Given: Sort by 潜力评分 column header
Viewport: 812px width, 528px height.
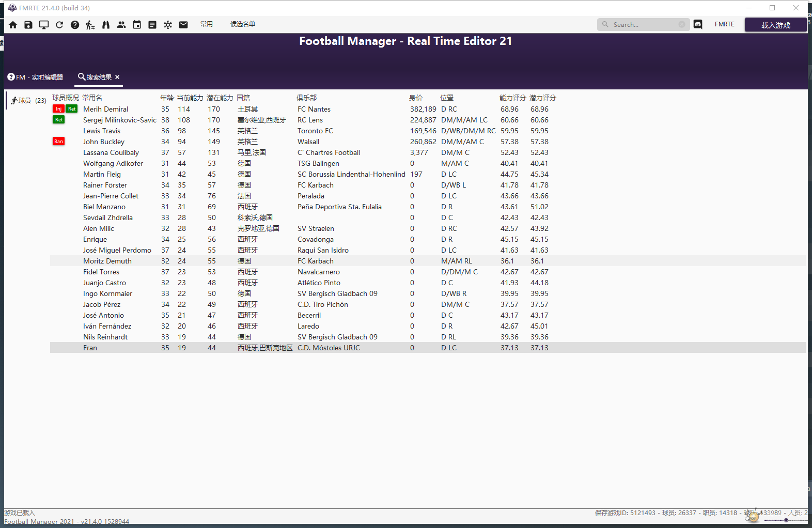Looking at the screenshot, I should point(542,98).
